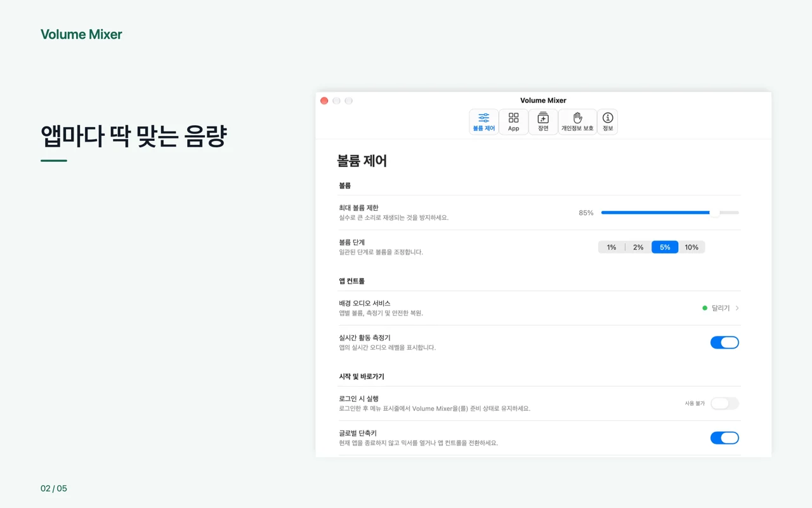The image size is (812, 508).
Task: Close the Volume Mixer window
Action: click(324, 101)
